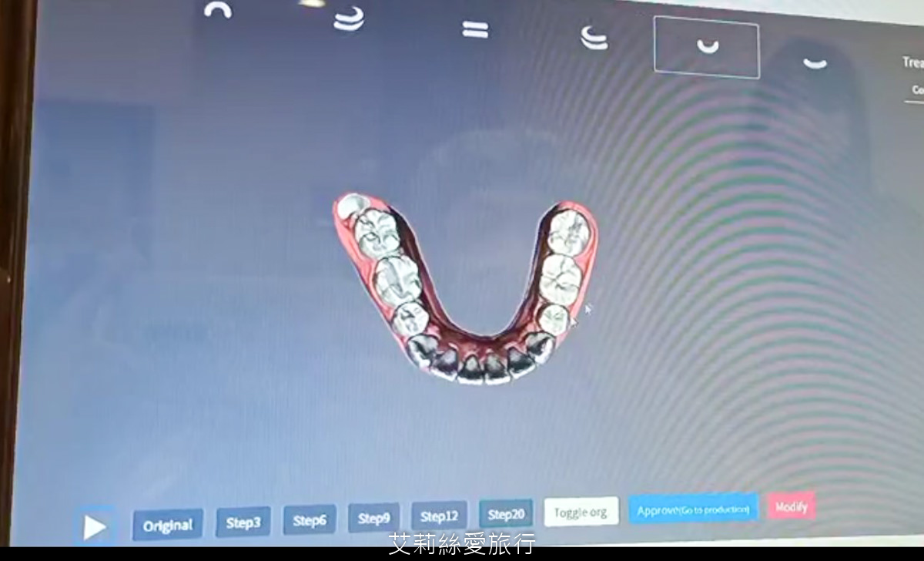
Task: Select the tilted lower arch view icon
Action: (x=593, y=37)
